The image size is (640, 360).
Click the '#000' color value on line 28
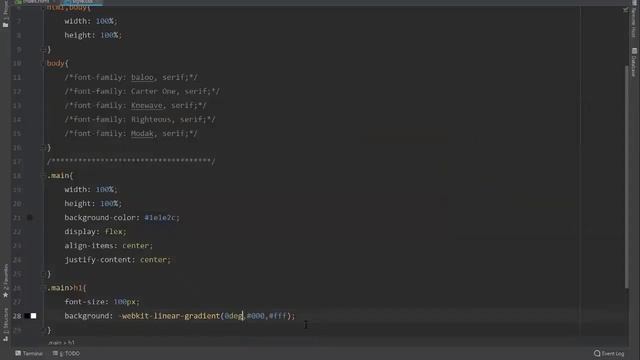click(256, 316)
